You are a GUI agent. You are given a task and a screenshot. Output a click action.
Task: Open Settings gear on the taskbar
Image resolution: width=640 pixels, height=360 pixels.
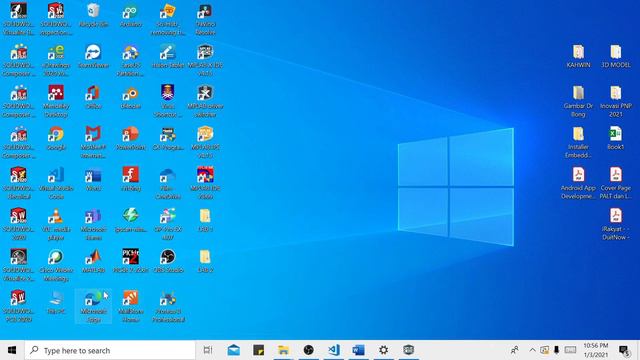[x=383, y=350]
